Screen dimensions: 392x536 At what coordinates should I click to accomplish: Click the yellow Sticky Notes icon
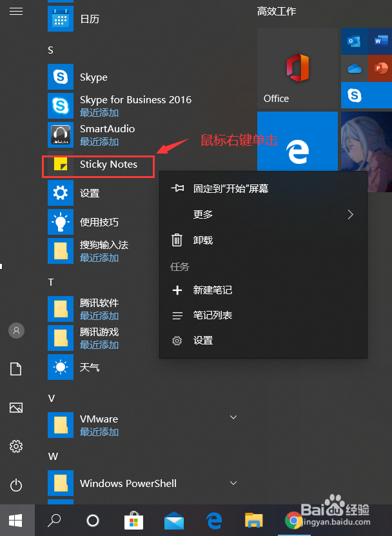pyautogui.click(x=61, y=164)
